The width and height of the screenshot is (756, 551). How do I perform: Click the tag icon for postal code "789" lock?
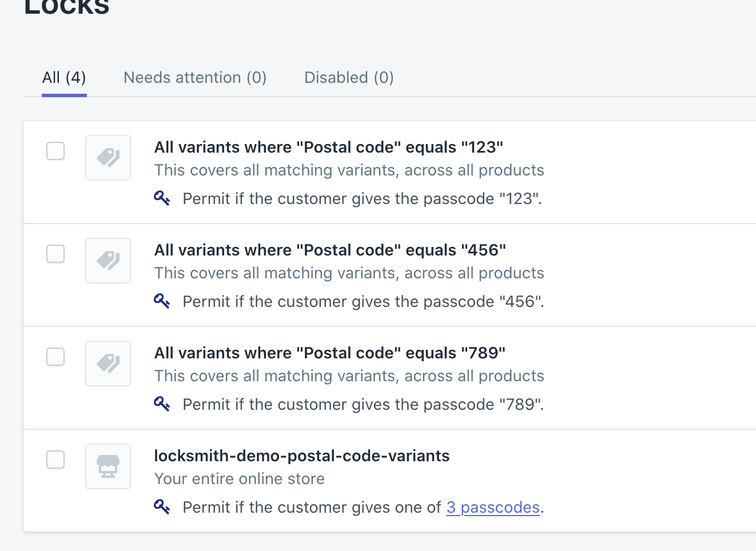pyautogui.click(x=108, y=364)
